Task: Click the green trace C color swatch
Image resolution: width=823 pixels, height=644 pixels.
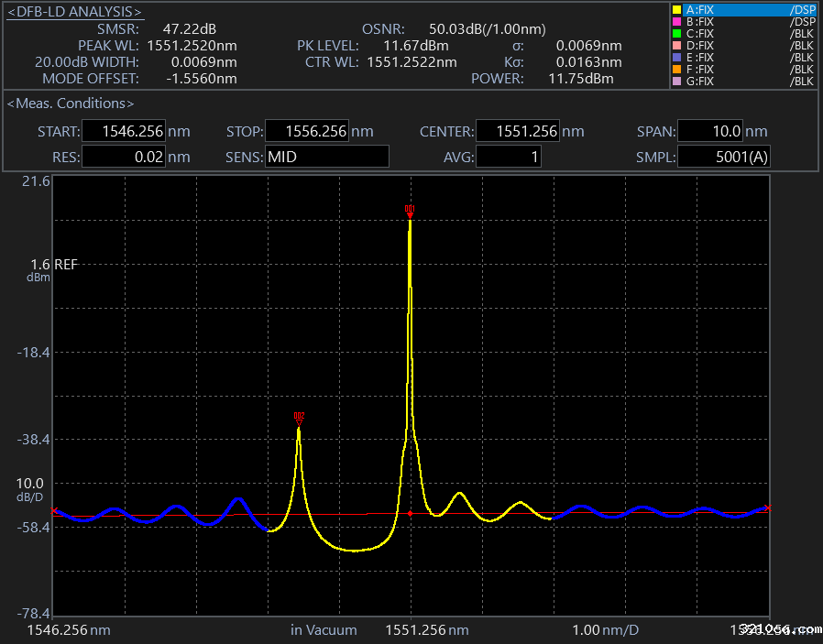Action: [677, 34]
